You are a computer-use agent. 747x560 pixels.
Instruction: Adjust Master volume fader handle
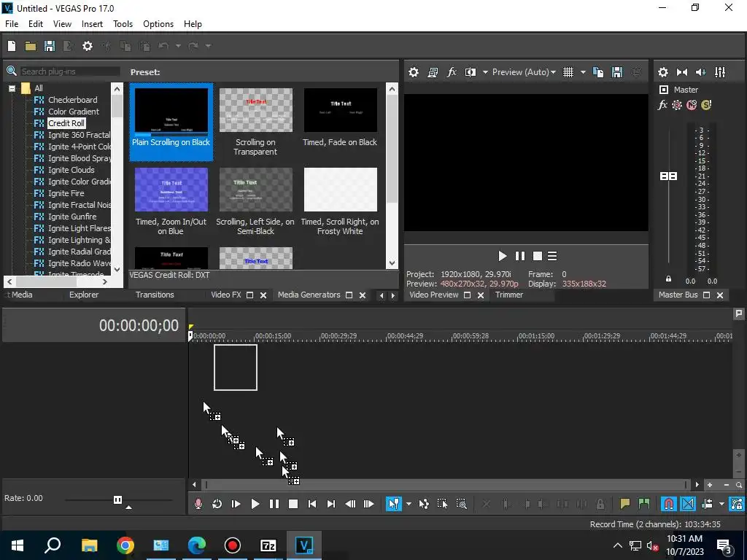(668, 176)
